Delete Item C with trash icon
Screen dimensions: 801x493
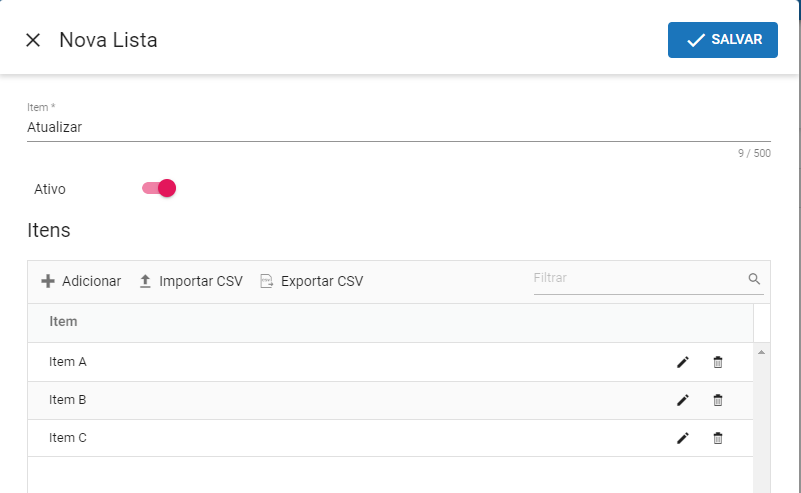(718, 438)
